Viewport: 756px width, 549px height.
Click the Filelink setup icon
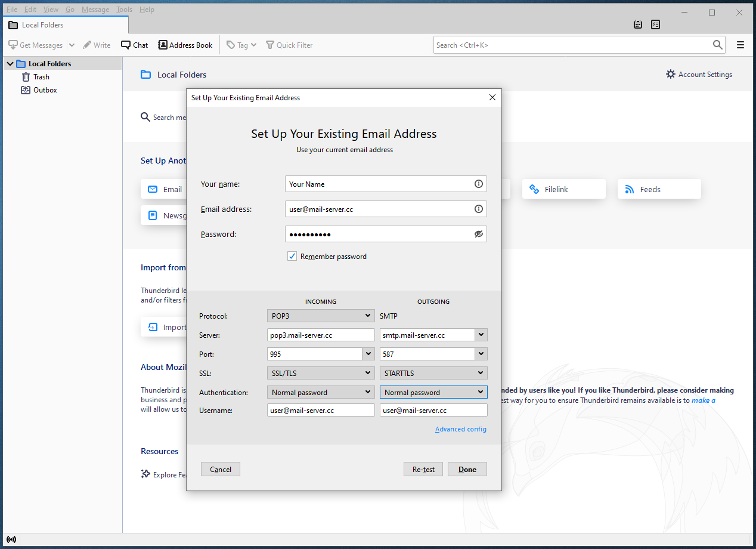(x=534, y=189)
